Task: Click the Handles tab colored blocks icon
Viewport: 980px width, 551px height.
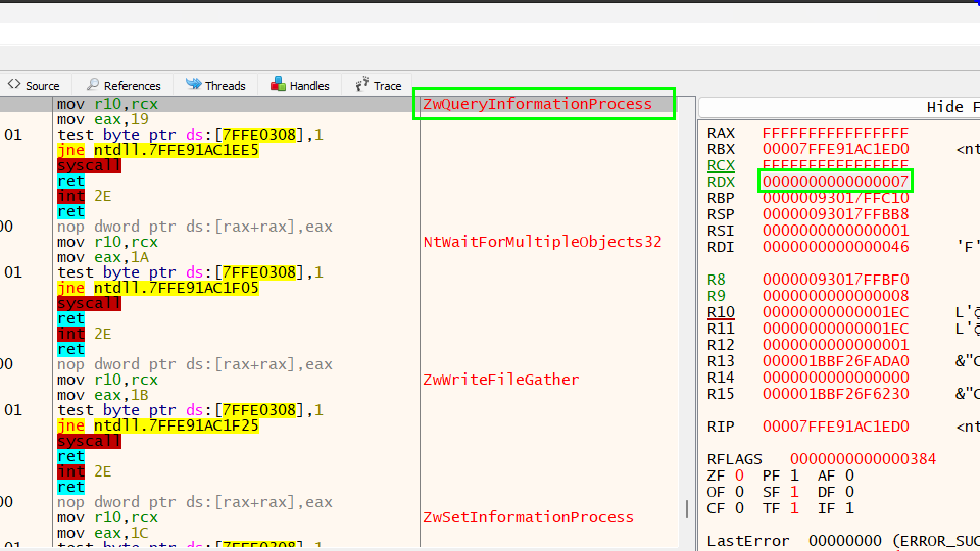Action: tap(278, 84)
